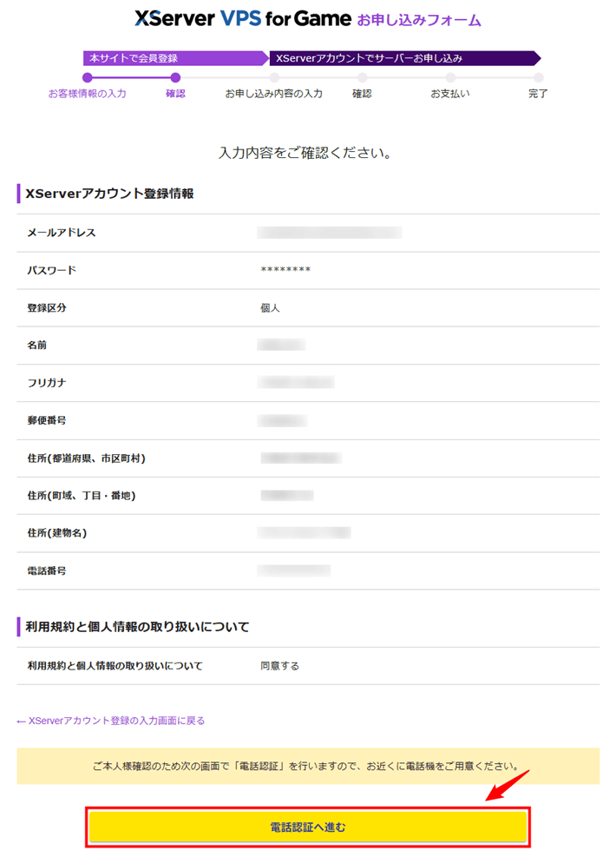Image resolution: width=616 pixels, height=857 pixels.
Task: Click the 住所(建物名) label
Action: [57, 533]
